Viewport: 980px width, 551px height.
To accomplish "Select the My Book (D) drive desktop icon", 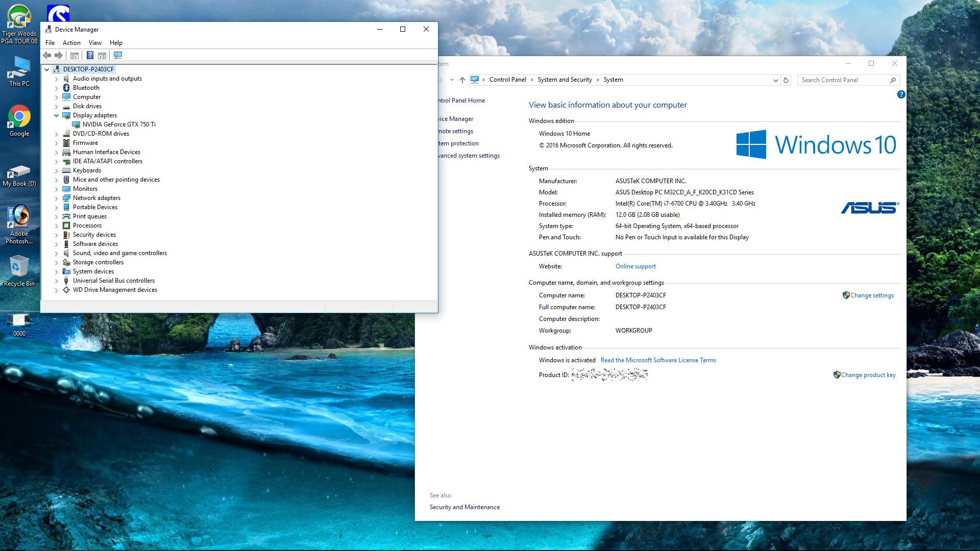I will pyautogui.click(x=19, y=176).
